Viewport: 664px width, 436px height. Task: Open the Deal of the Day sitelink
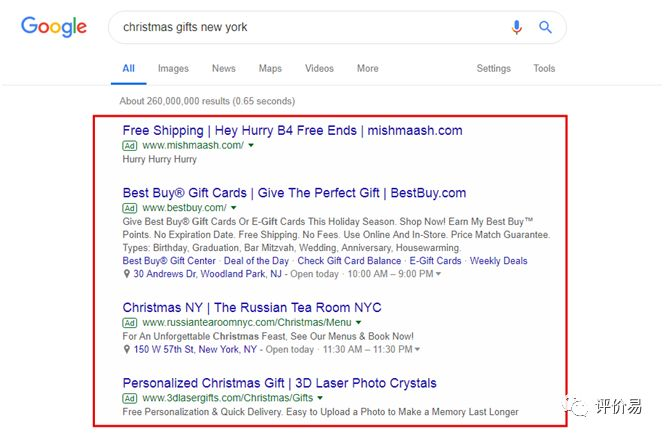click(x=256, y=261)
